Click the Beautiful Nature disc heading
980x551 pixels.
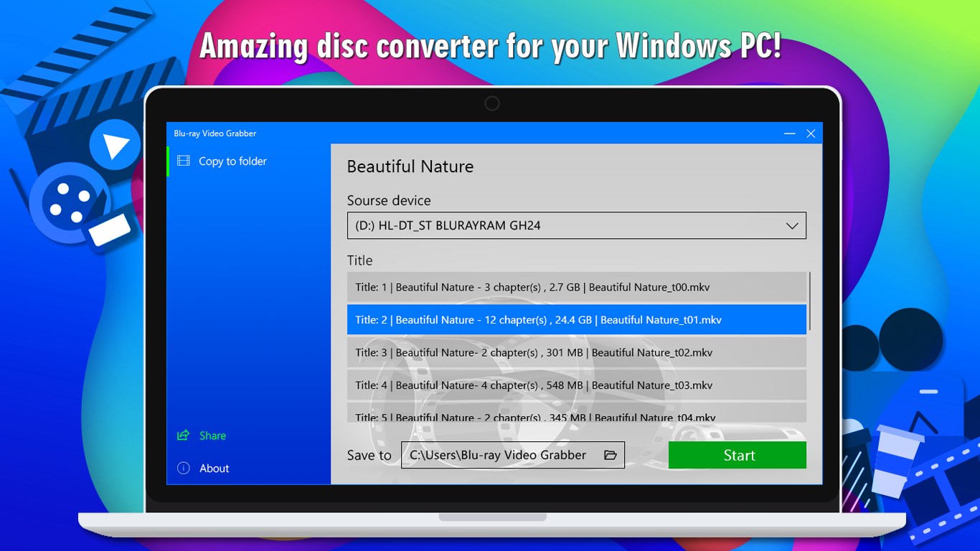click(x=410, y=166)
